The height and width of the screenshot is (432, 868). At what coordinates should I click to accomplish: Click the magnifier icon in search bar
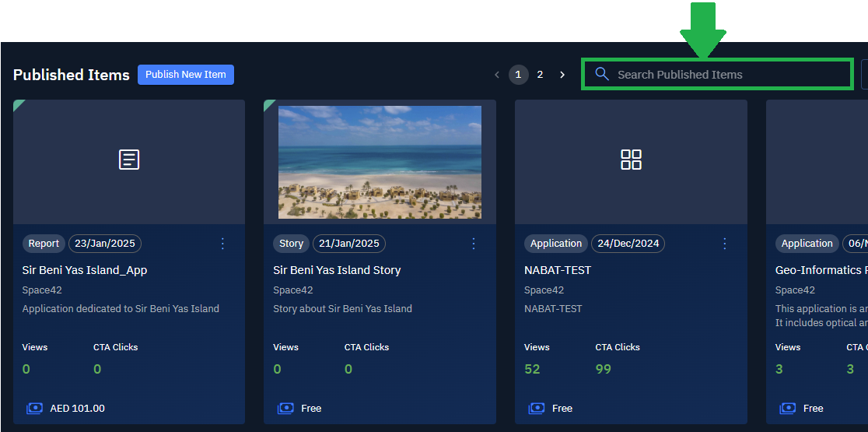click(x=601, y=74)
